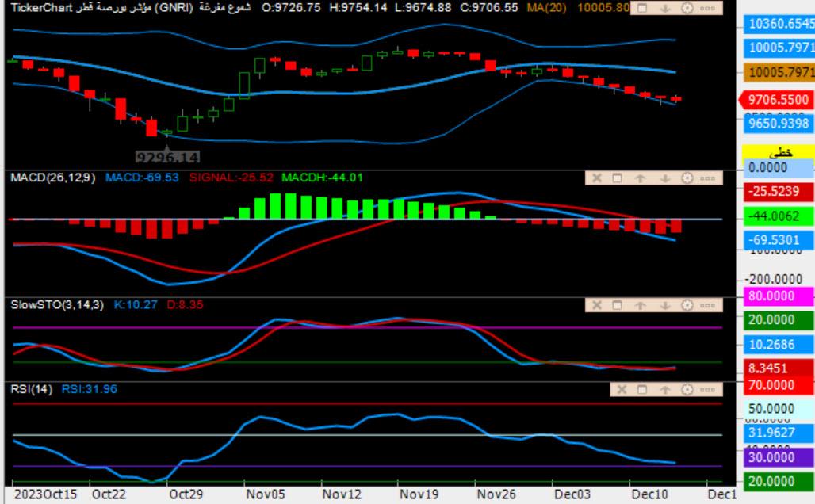Image resolution: width=815 pixels, height=504 pixels.
Task: Click the Nov05 date on time axis
Action: pyautogui.click(x=265, y=494)
